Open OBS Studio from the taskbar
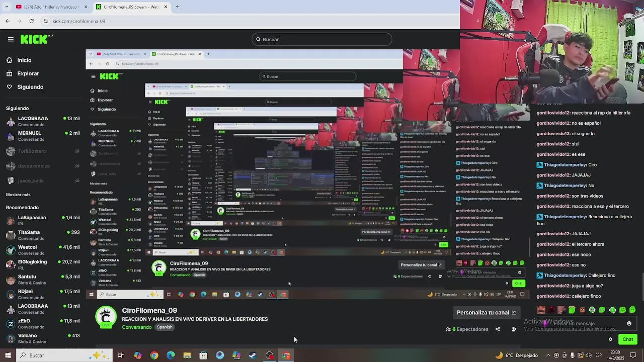 coord(270,355)
